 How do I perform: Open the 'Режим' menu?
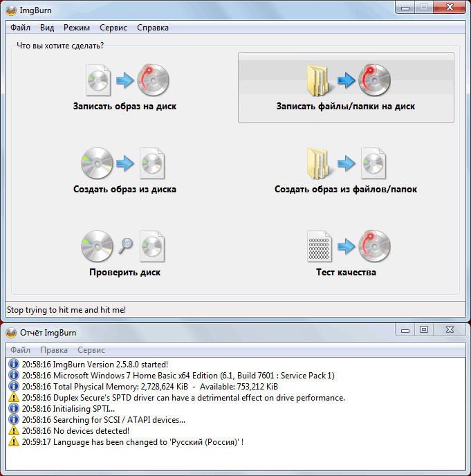pos(77,28)
